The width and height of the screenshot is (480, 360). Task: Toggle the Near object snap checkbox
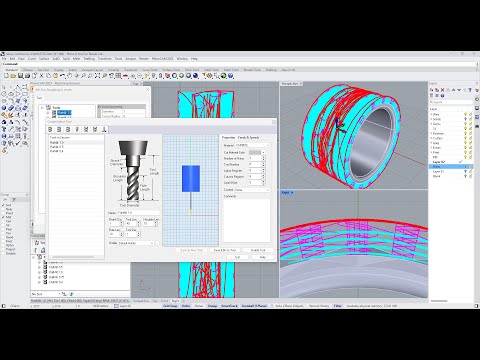[x=4, y=209]
